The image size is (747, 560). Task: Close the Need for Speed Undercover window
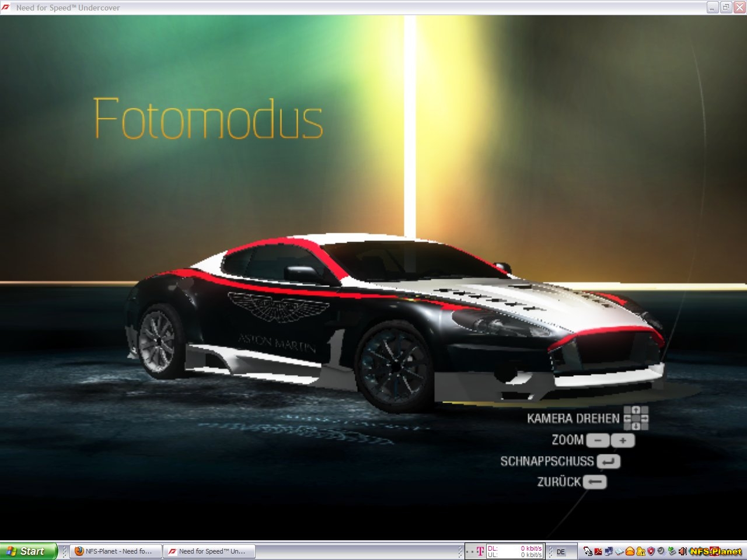739,7
